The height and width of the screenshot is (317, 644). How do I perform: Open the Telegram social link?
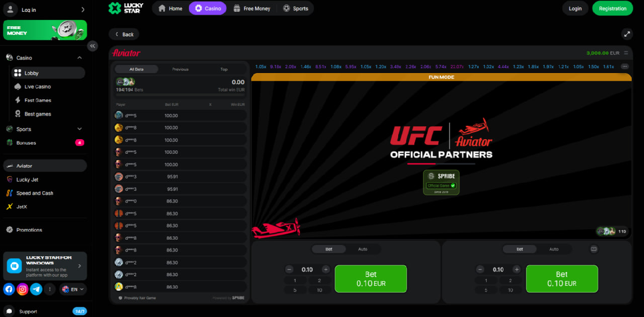click(x=36, y=289)
